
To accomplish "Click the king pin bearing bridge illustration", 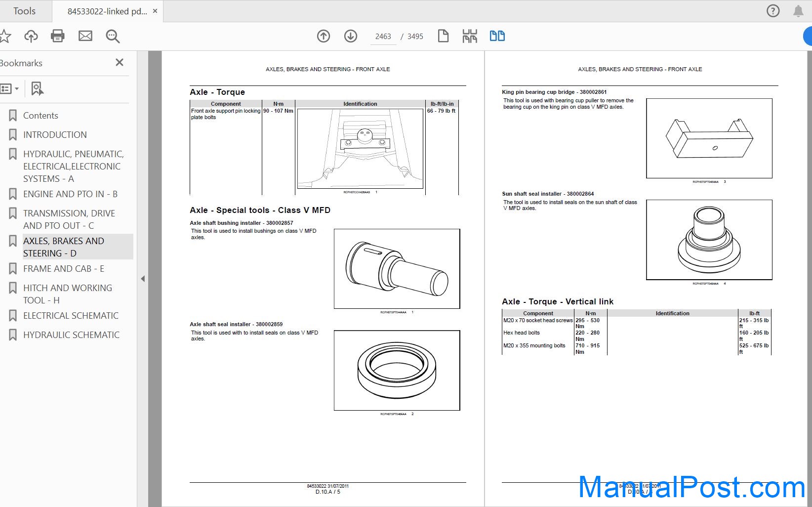I will (x=709, y=138).
